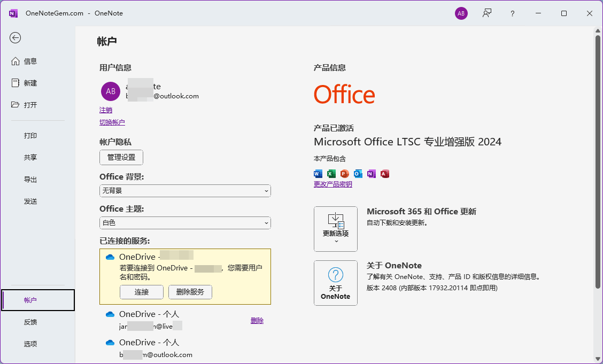The image size is (603, 364).
Task: Click the large AB user profile avatar
Action: (x=111, y=91)
